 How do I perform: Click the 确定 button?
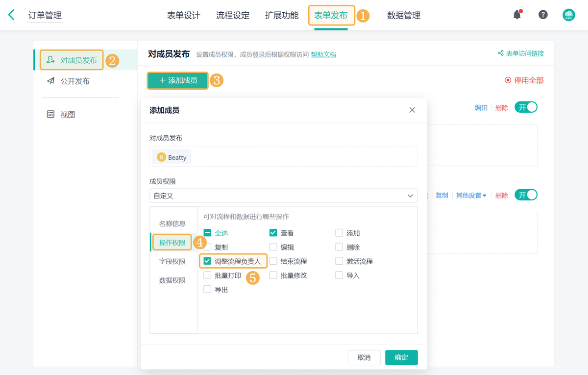[401, 357]
